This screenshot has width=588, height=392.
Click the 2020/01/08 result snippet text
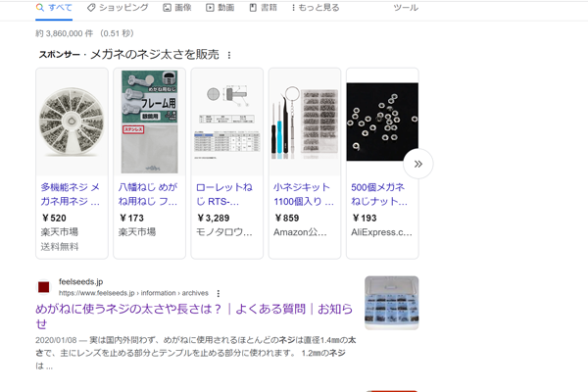click(196, 353)
